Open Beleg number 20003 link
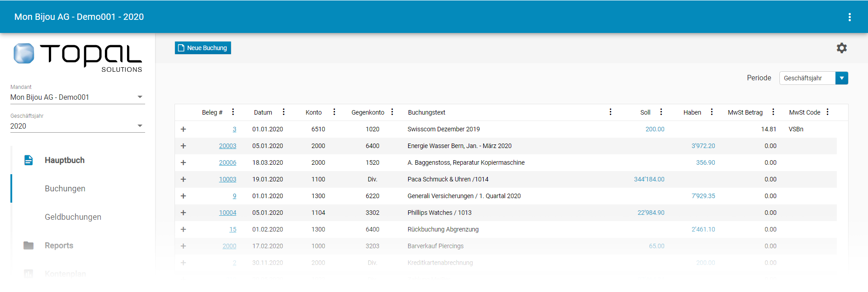 [227, 146]
